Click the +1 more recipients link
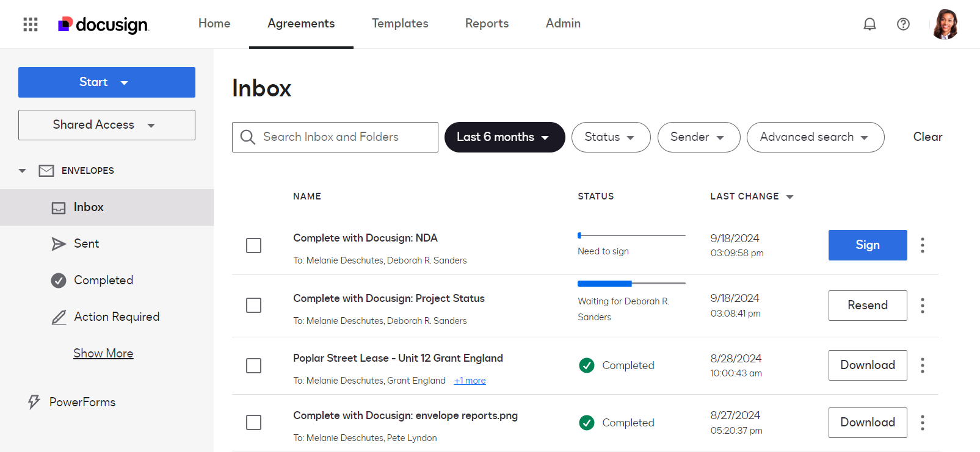The height and width of the screenshot is (452, 980). 470,381
